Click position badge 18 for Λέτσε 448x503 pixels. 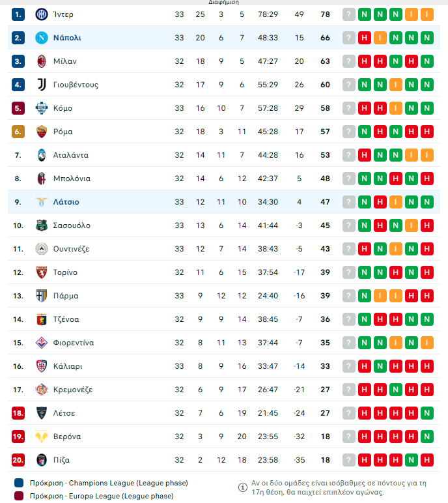[18, 413]
